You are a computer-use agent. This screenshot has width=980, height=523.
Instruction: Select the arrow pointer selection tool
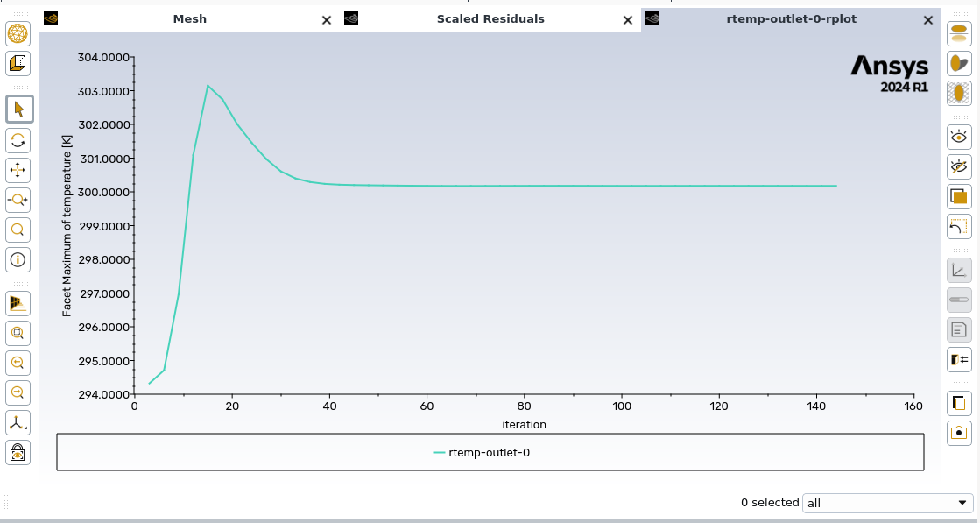coord(18,110)
